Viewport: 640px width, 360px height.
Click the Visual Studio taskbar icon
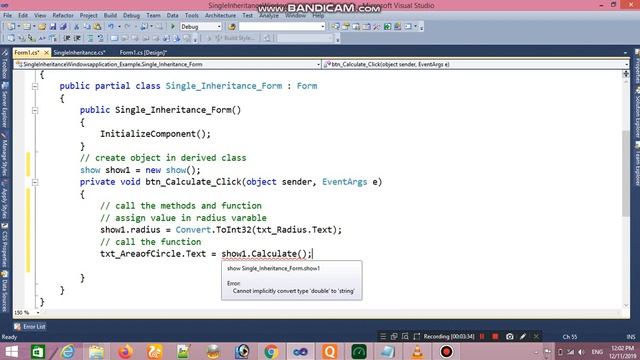[x=300, y=351]
